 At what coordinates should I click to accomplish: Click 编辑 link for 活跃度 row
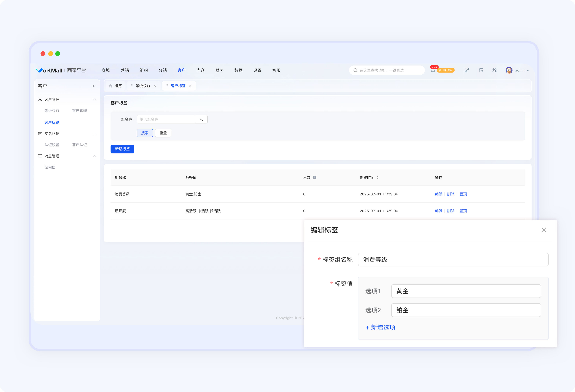tap(438, 211)
